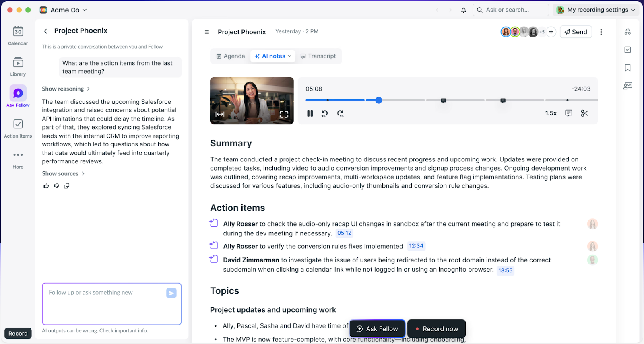Open the notifications bell
Screen dimensions: 644x344
pos(464,10)
